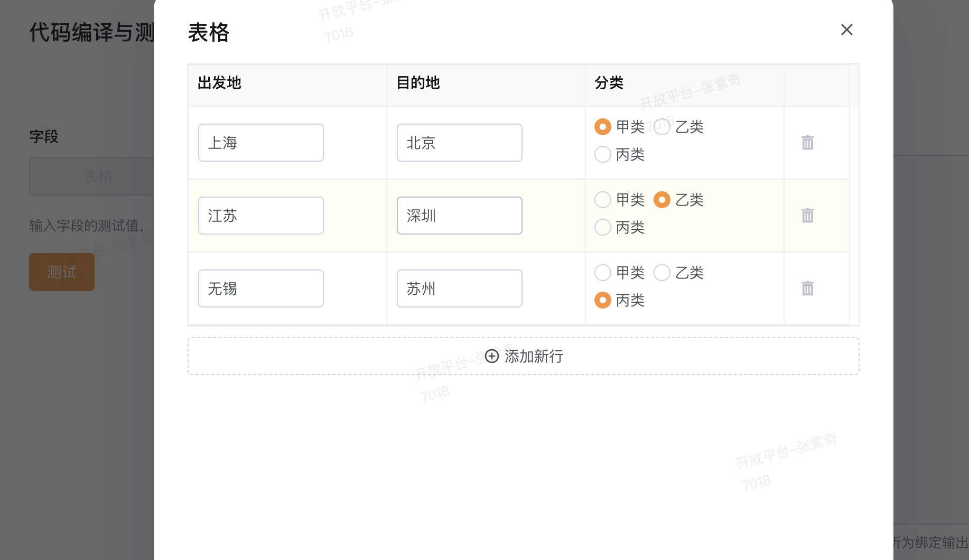Delete the 江苏 to 深圳 row
Viewport: 969px width, 560px height.
tap(807, 216)
